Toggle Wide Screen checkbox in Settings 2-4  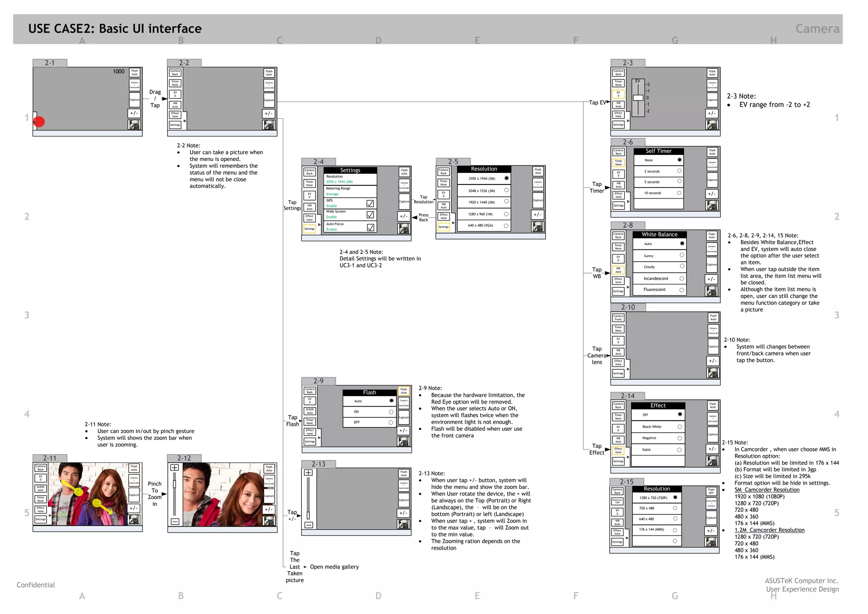pyautogui.click(x=370, y=215)
